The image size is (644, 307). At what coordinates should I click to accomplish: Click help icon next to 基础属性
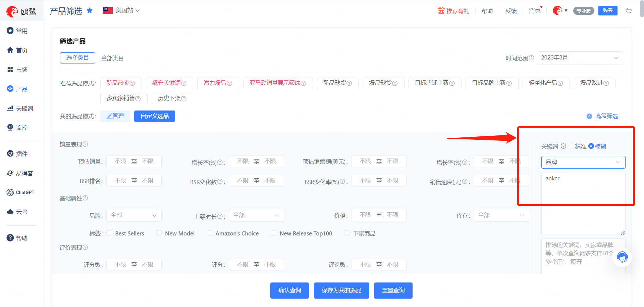[85, 198]
